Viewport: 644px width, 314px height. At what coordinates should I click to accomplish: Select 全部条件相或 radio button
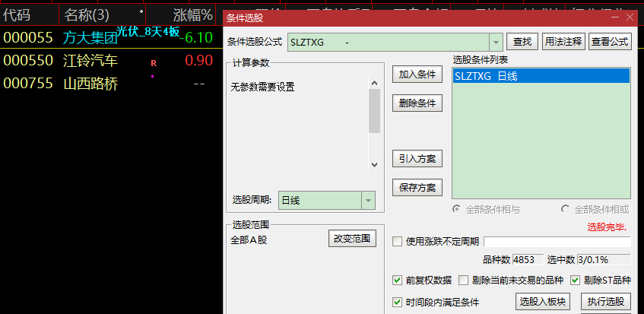click(566, 209)
